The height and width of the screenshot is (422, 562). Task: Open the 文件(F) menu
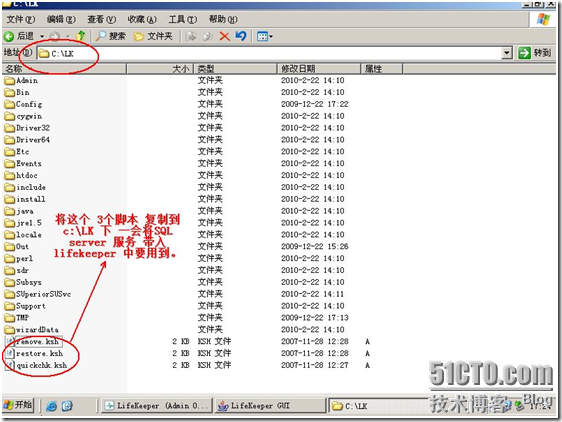tap(21, 19)
